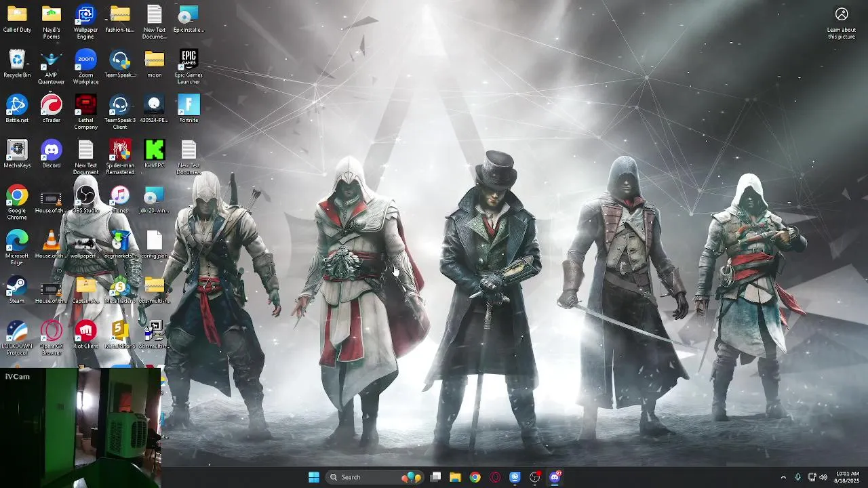Open Discord desktop shortcut

pyautogui.click(x=52, y=155)
